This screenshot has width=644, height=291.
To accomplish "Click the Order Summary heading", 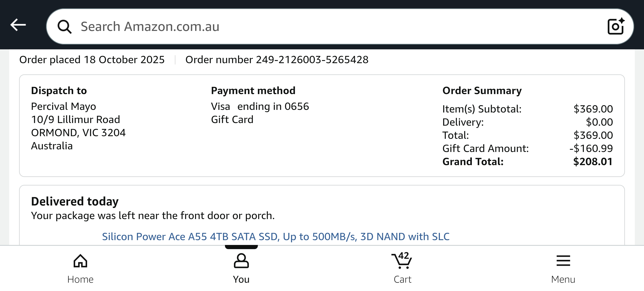I will pyautogui.click(x=482, y=91).
